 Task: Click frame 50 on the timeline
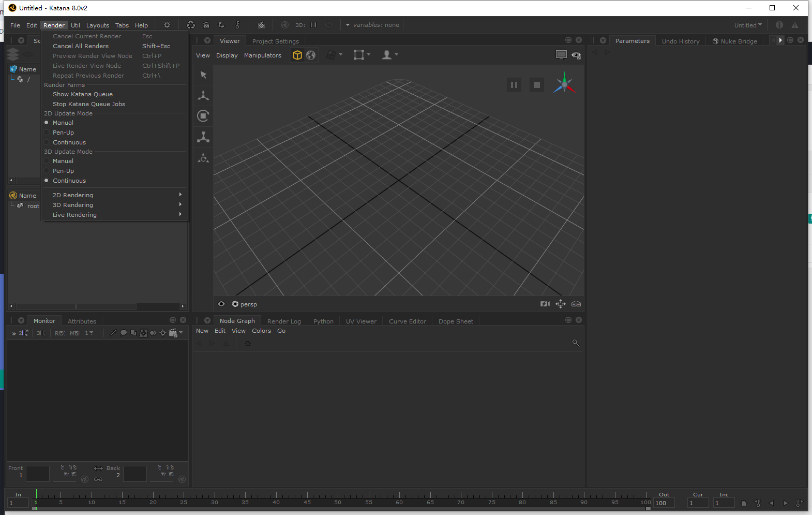tap(338, 498)
